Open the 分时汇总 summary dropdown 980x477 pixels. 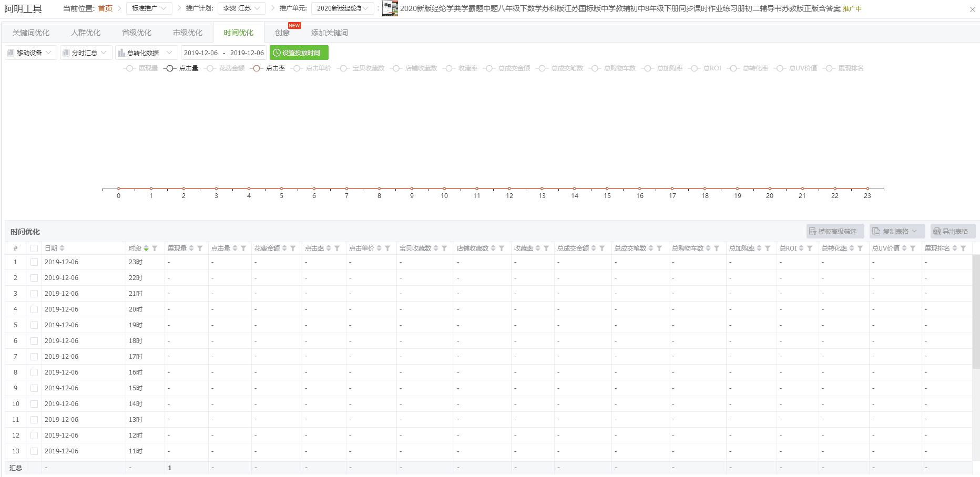[86, 53]
